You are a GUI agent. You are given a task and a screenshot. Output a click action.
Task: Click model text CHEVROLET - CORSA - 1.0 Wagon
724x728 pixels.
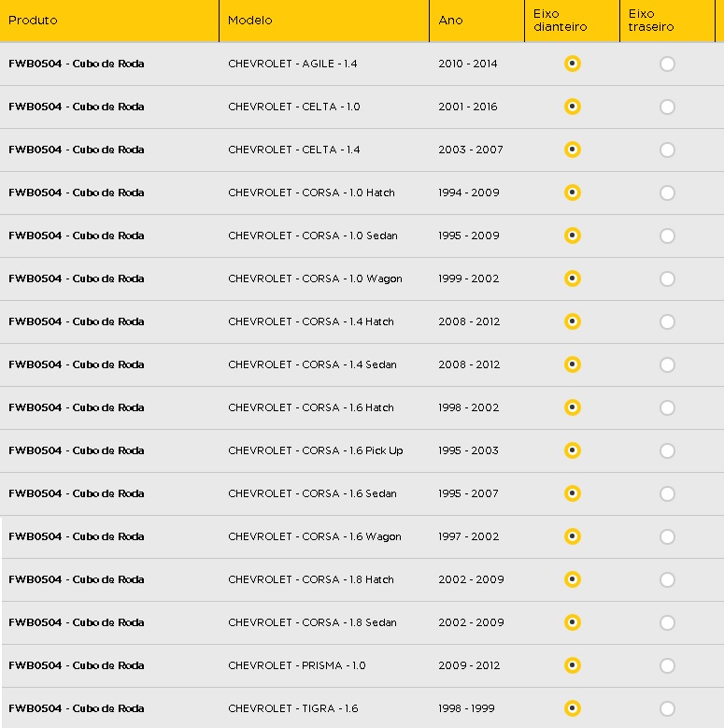[315, 278]
